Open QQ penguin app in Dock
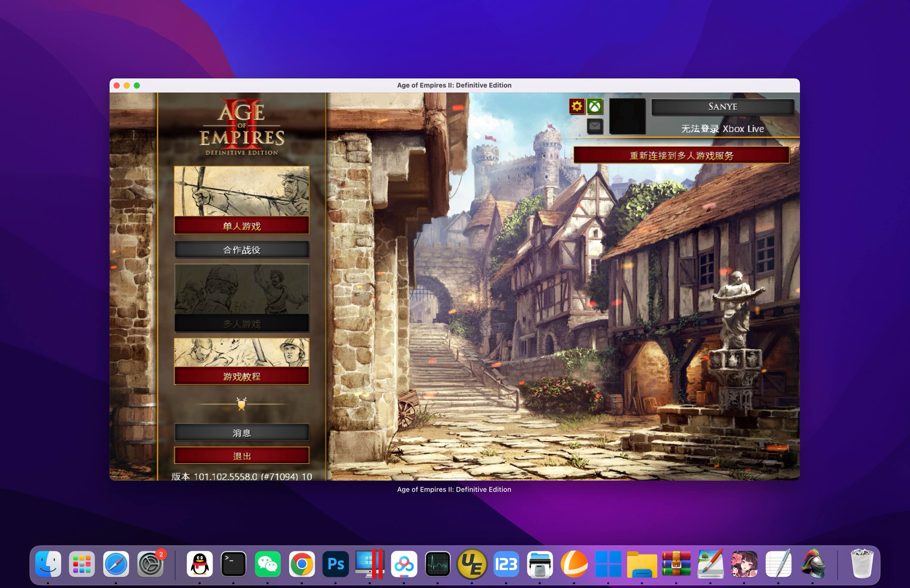Viewport: 910px width, 588px height. click(199, 564)
